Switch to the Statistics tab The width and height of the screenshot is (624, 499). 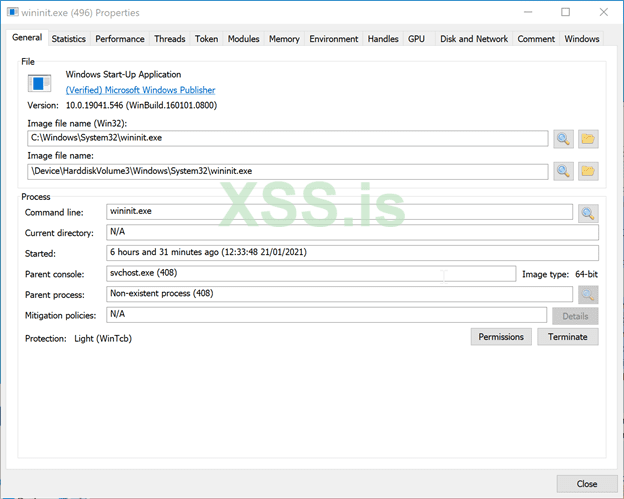click(68, 39)
